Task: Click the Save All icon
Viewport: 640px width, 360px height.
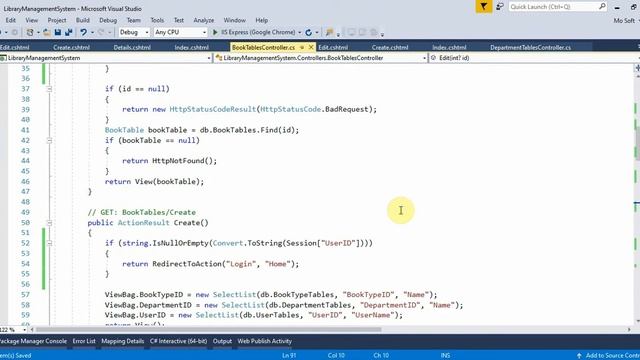Action: point(68,32)
